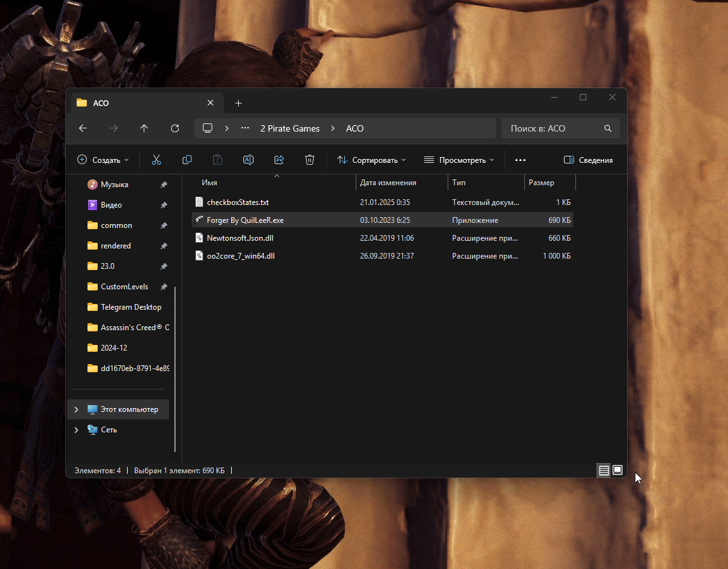Share the selected file

pos(279,160)
